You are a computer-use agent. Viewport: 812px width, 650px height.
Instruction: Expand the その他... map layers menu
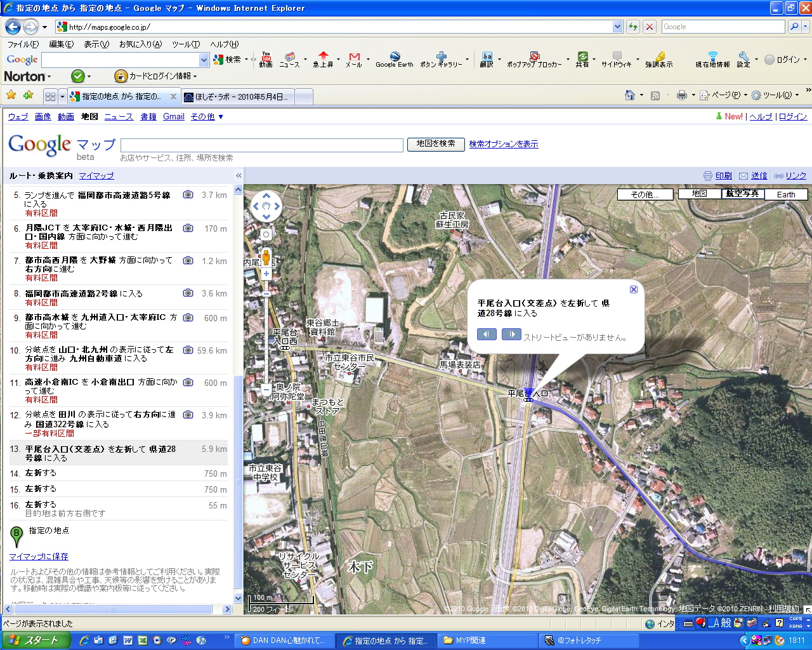[645, 195]
